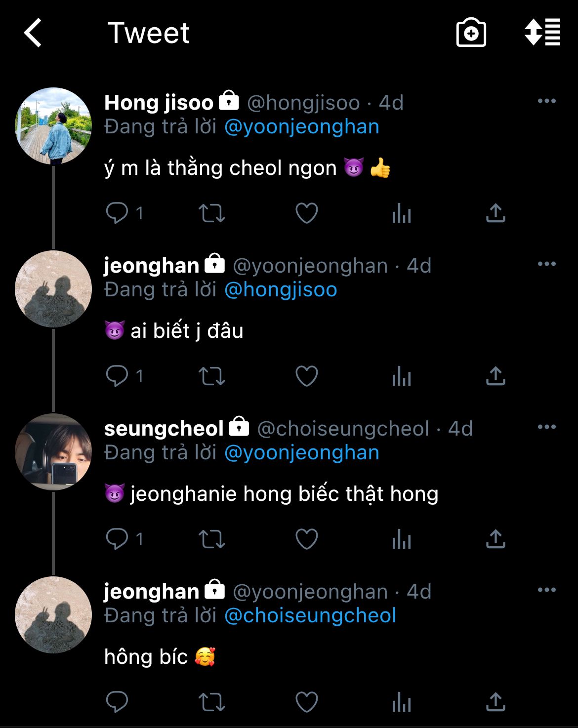Screen dimensions: 578x728
Task: Like seungcheol's 'jeonghanie hong biếc' tweet
Action: (307, 539)
